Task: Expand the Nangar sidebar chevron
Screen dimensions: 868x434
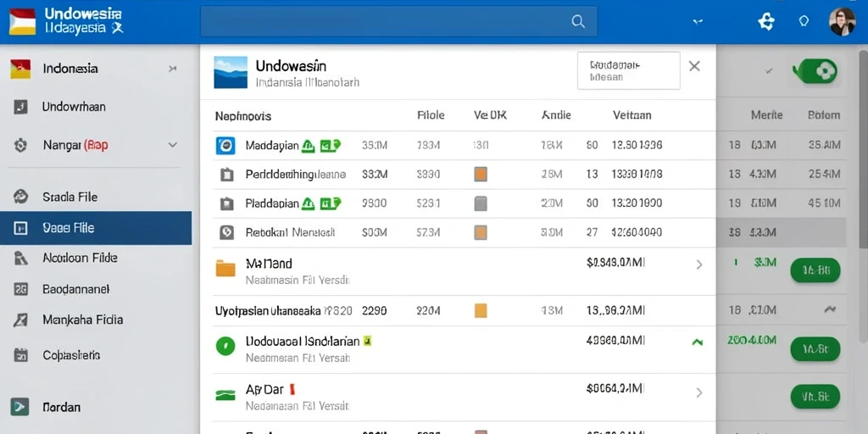Action: click(x=173, y=145)
